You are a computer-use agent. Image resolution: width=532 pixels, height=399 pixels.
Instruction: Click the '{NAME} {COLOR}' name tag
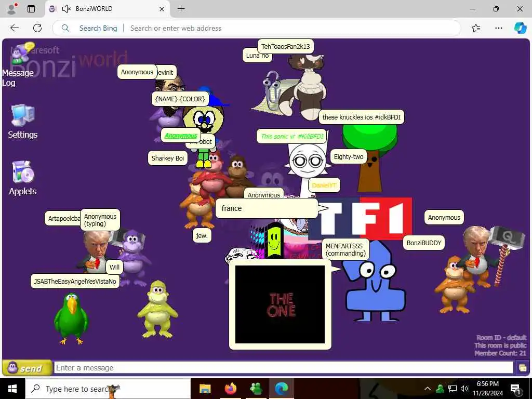pos(180,99)
